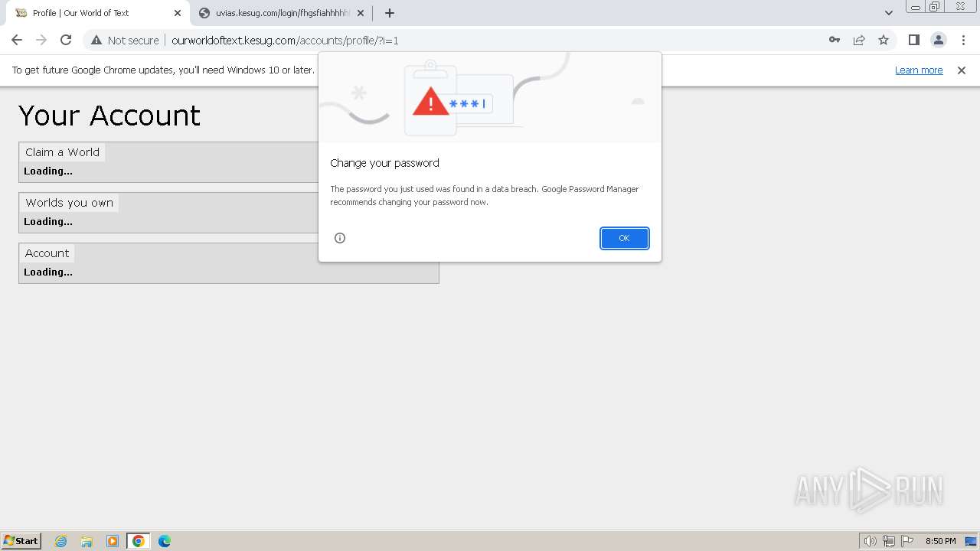This screenshot has height=551, width=980.
Task: Confirm the password warning with OK
Action: point(624,238)
